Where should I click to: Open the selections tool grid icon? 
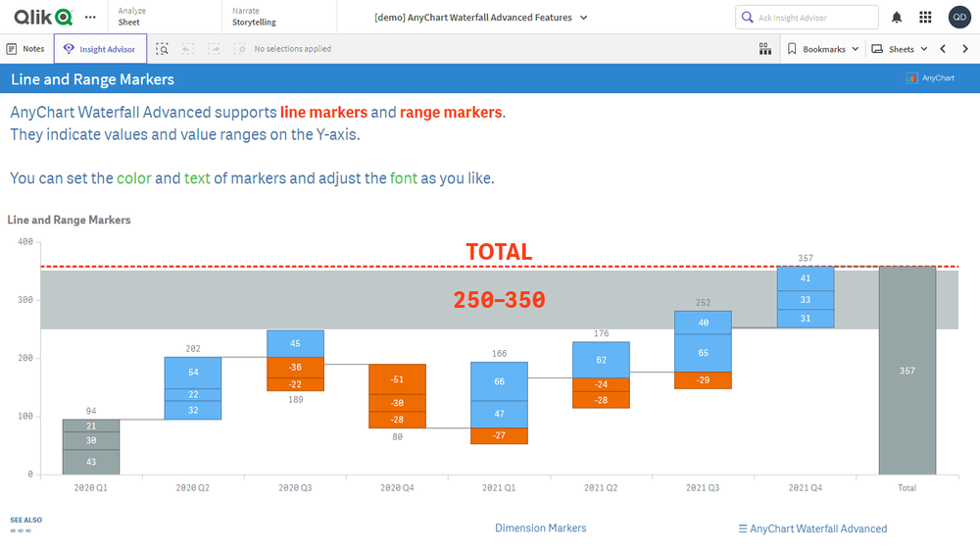point(765,49)
